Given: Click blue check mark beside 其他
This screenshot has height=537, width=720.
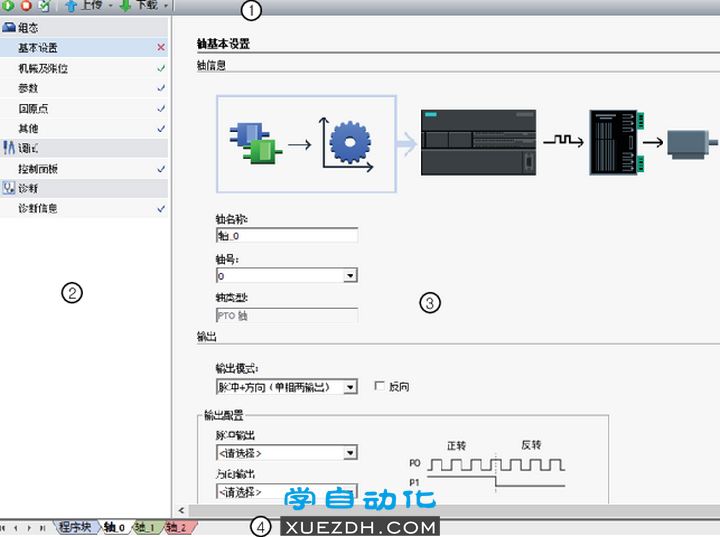Looking at the screenshot, I should [161, 129].
